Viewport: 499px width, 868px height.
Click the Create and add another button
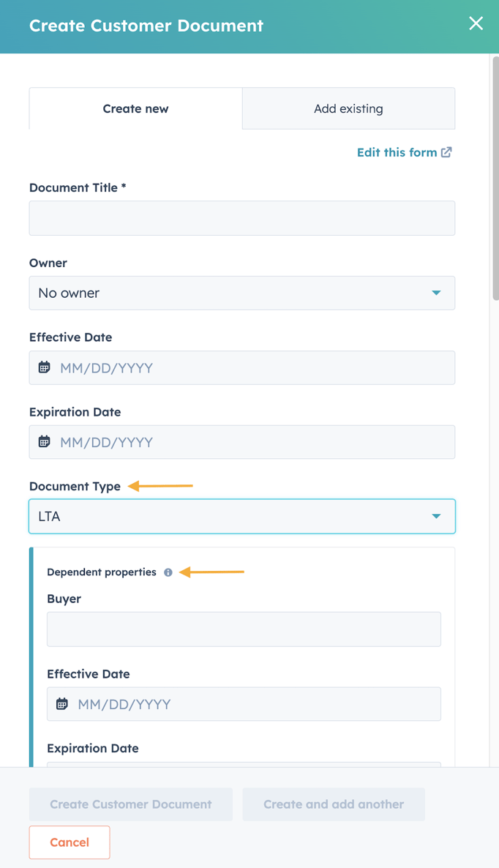(x=334, y=804)
